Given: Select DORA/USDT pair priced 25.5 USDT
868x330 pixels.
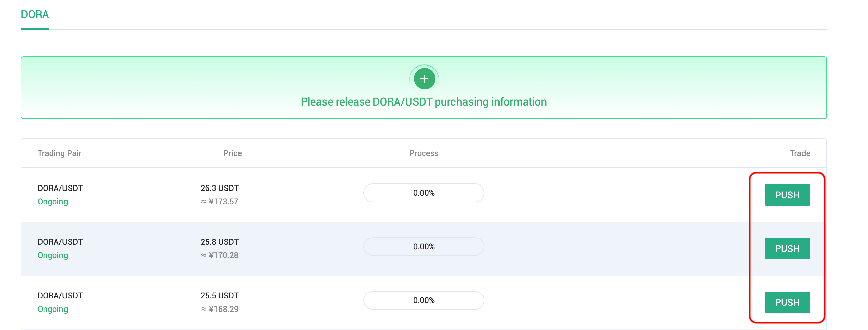Looking at the screenshot, I should pyautogui.click(x=60, y=296).
